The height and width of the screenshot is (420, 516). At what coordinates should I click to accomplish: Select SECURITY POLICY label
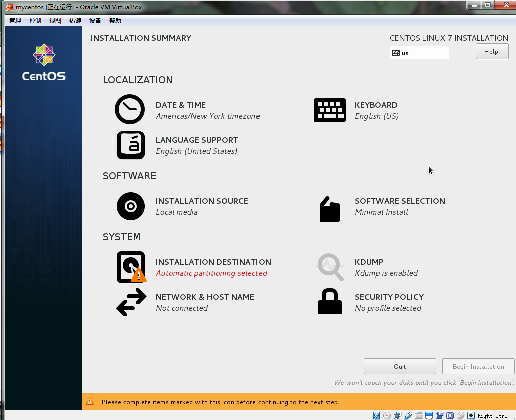[389, 297]
